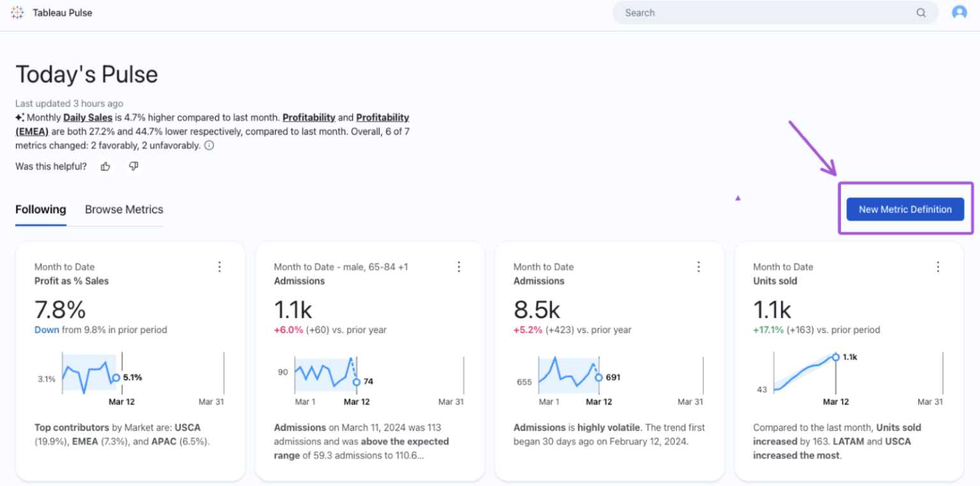Click the Today's Pulse heading
980x486 pixels.
pyautogui.click(x=87, y=75)
